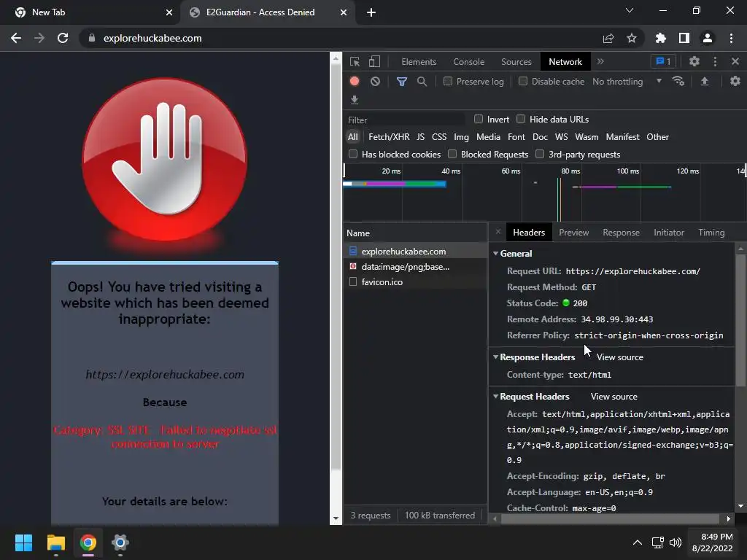
Task: Check 3rd-party requests checkbox
Action: pos(540,154)
